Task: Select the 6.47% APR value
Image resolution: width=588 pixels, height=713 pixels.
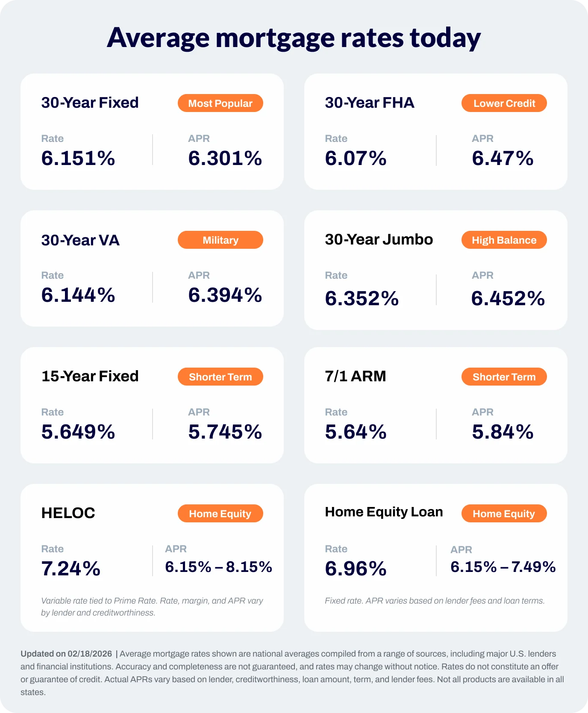Action: (x=503, y=158)
